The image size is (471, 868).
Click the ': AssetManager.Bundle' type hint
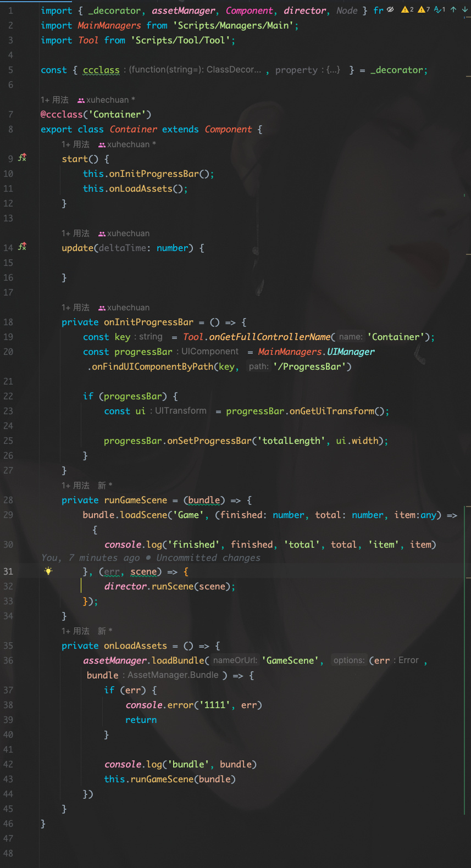(170, 675)
